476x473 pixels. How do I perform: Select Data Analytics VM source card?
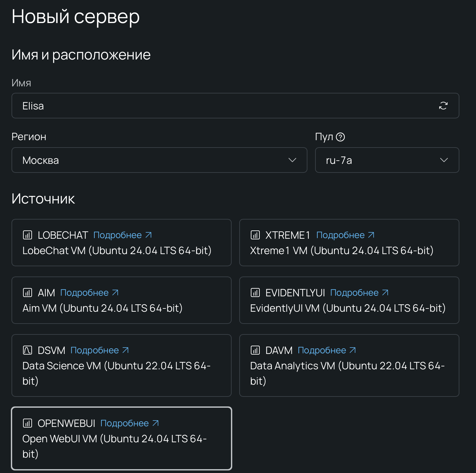349,365
